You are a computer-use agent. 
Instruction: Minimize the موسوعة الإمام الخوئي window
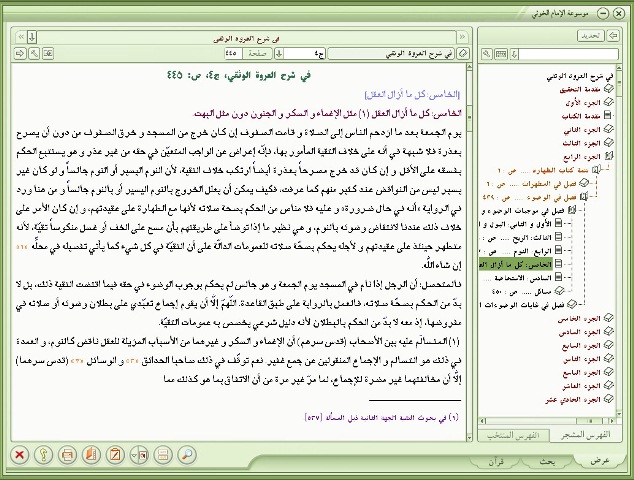603,13
